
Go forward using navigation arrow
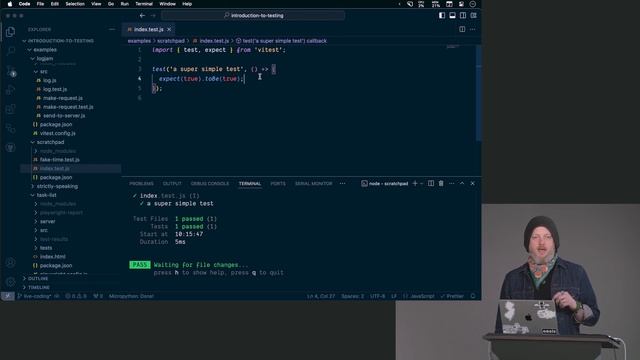153,16
